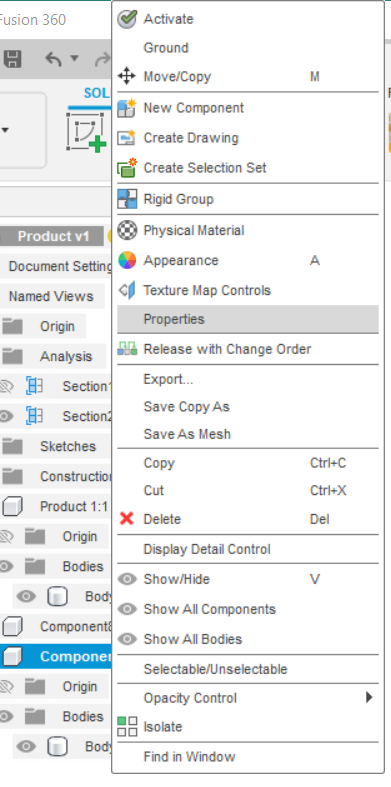The height and width of the screenshot is (787, 391).
Task: Select the Move/Copy arrows icon
Action: (126, 76)
